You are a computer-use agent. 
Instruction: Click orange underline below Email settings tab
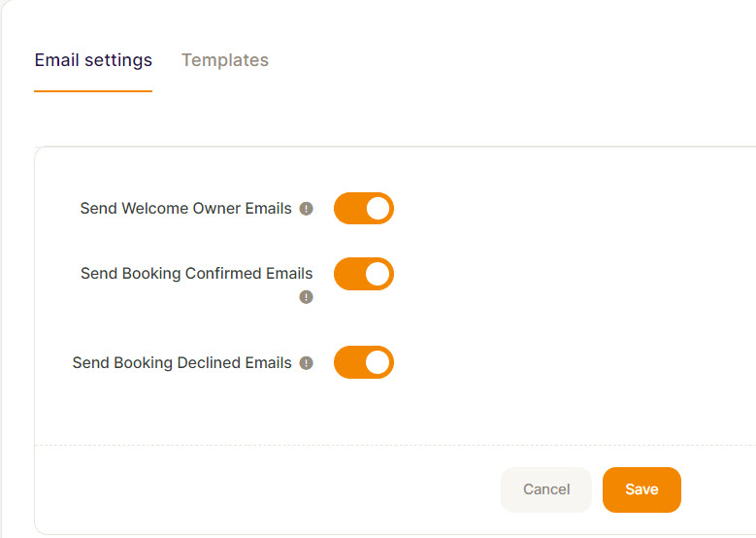[x=93, y=90]
